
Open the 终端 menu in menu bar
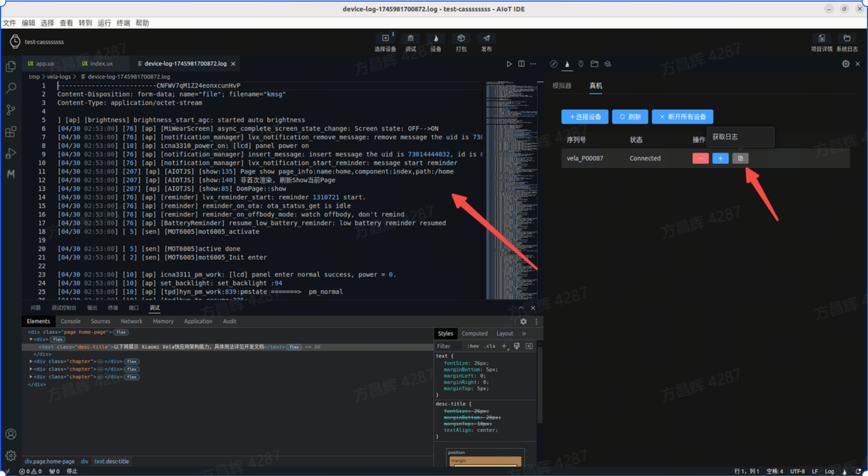123,23
